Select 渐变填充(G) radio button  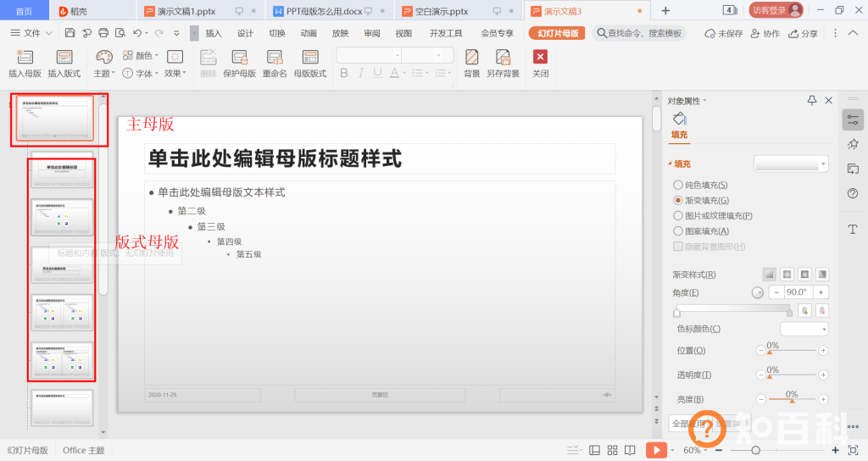tap(677, 200)
